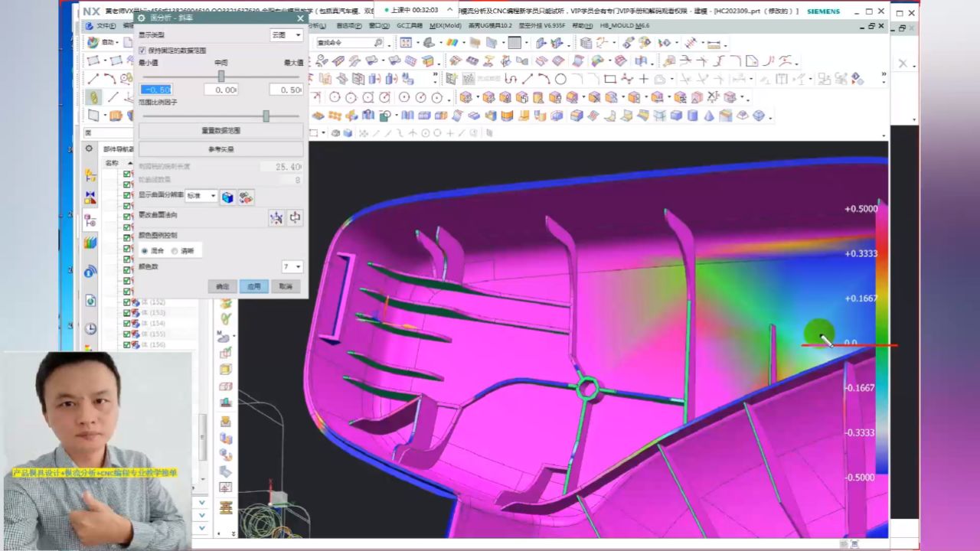
Task: Click the range scale factor slider handle
Action: (266, 116)
